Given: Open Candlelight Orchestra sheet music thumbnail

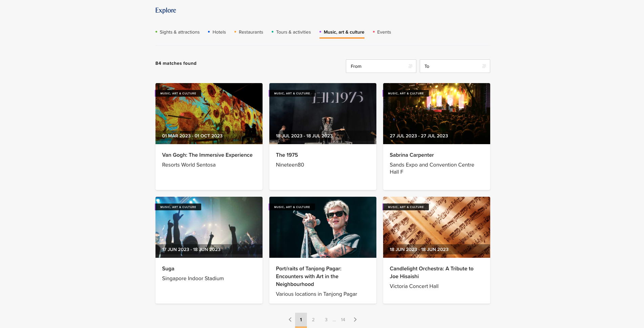Looking at the screenshot, I should pos(436,227).
